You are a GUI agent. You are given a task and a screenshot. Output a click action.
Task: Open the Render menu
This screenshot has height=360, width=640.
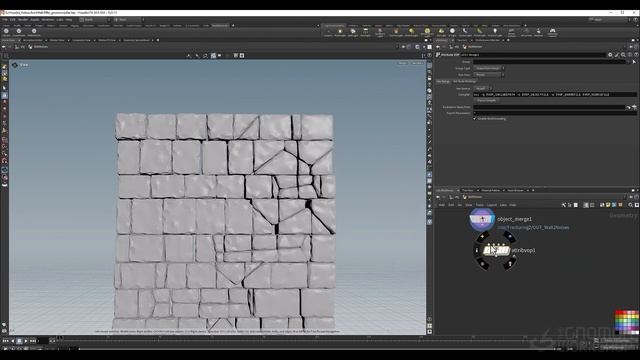coord(23,19)
